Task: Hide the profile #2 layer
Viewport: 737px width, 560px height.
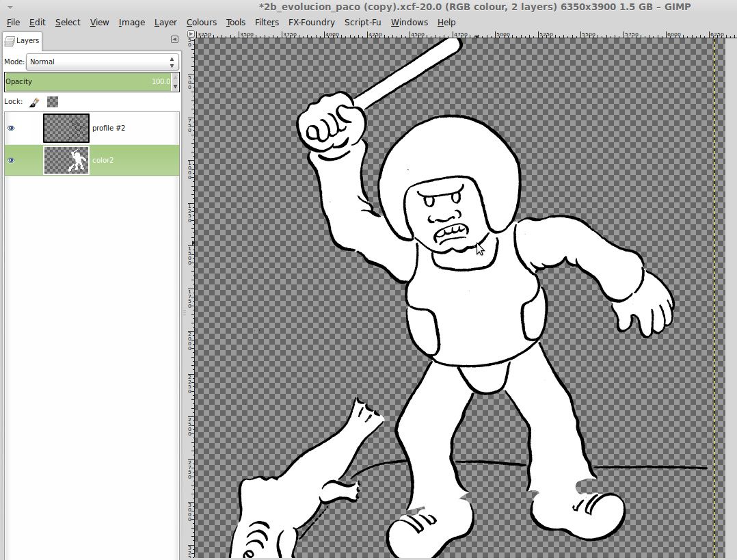Action: pyautogui.click(x=11, y=128)
